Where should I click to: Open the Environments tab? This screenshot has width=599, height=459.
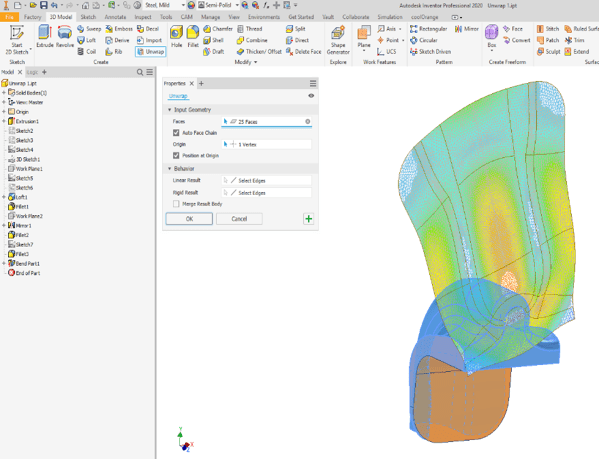click(x=264, y=17)
